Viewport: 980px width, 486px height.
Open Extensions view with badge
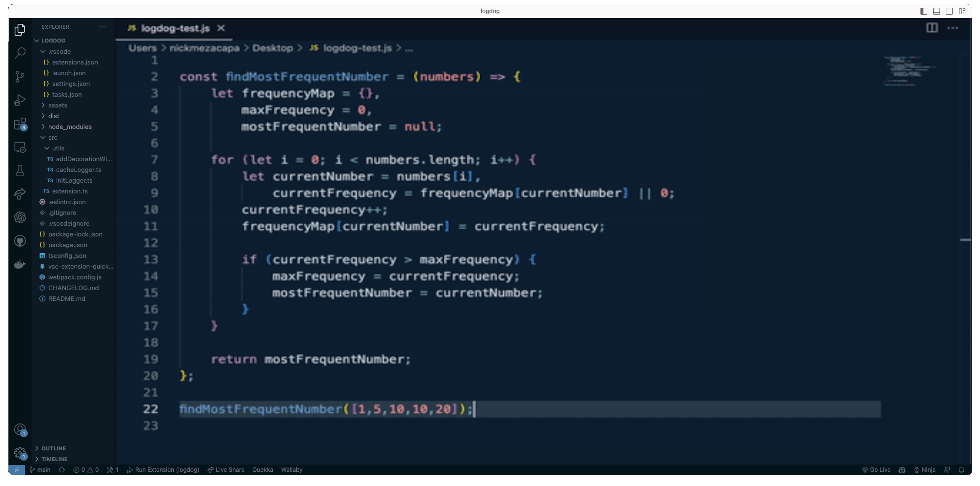point(20,124)
